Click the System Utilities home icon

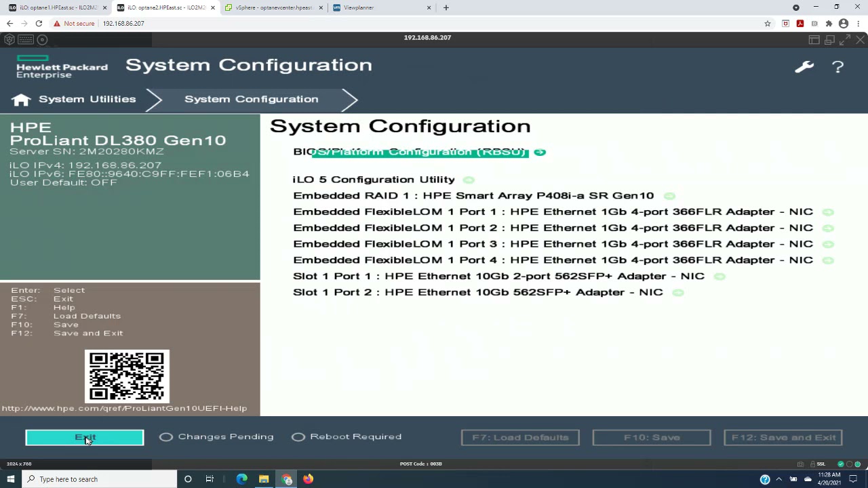pyautogui.click(x=21, y=100)
